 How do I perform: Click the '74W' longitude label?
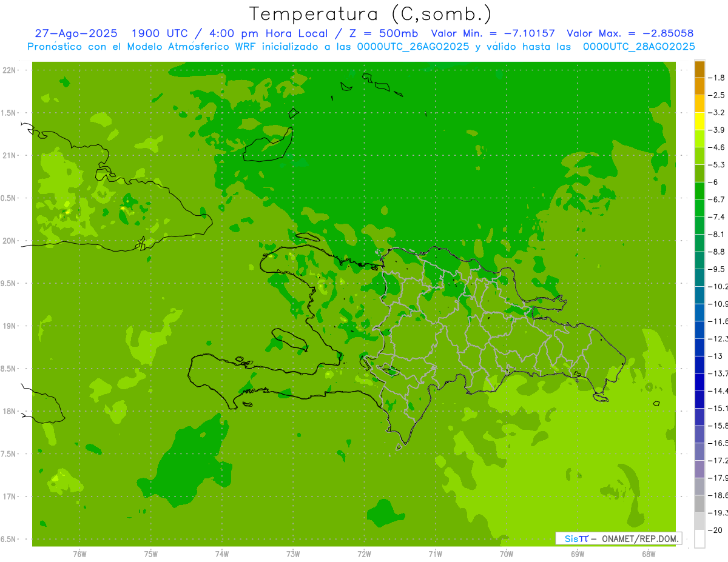222,554
